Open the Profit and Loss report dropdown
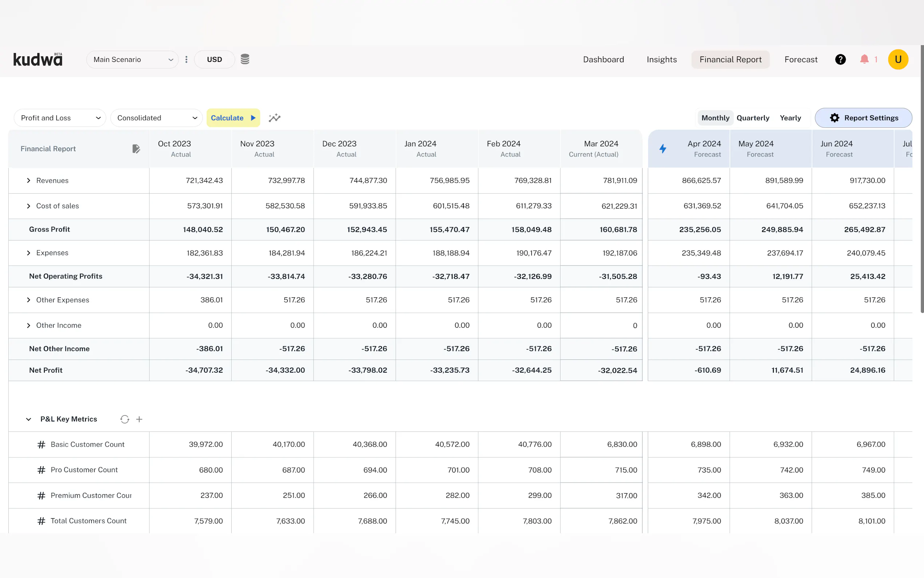Viewport: 924px width, 578px height. coord(60,118)
